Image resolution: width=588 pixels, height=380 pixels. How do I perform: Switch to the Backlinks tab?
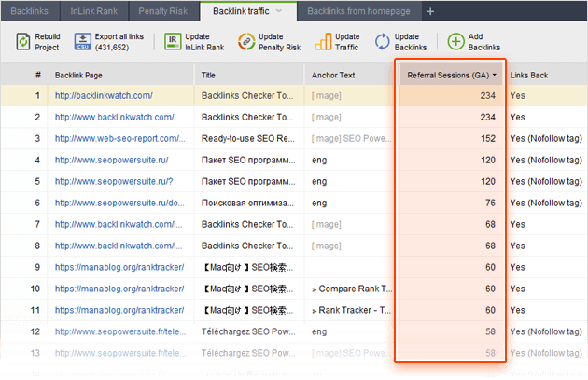29,11
